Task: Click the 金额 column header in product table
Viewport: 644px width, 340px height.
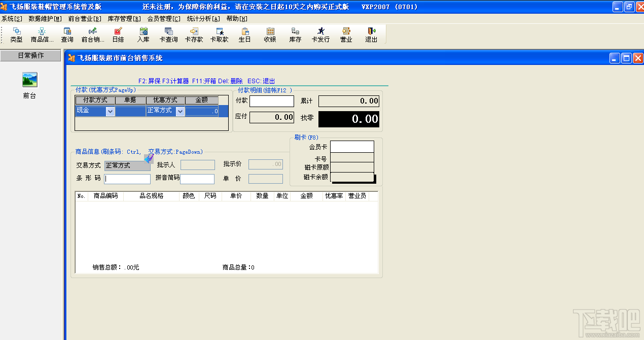Action: (307, 196)
